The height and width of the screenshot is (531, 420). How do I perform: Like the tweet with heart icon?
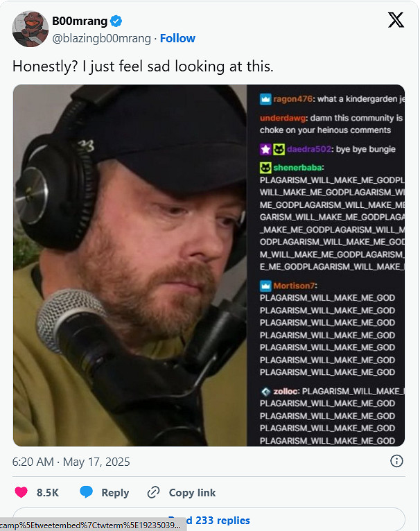(21, 492)
